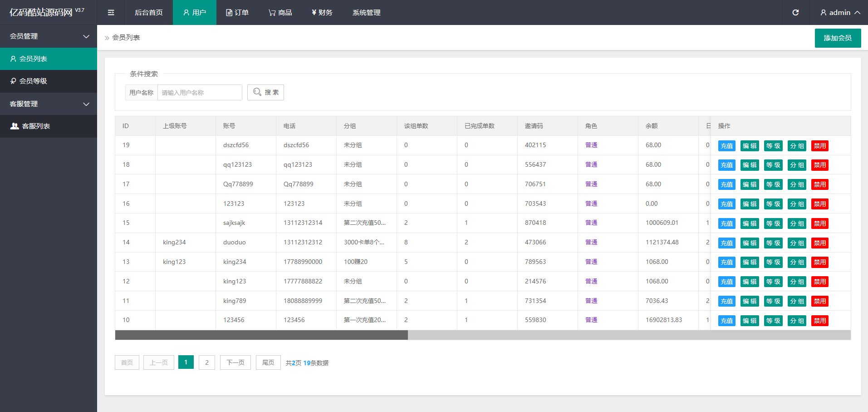
Task: Open 会员等级 sidebar item
Action: (49, 81)
